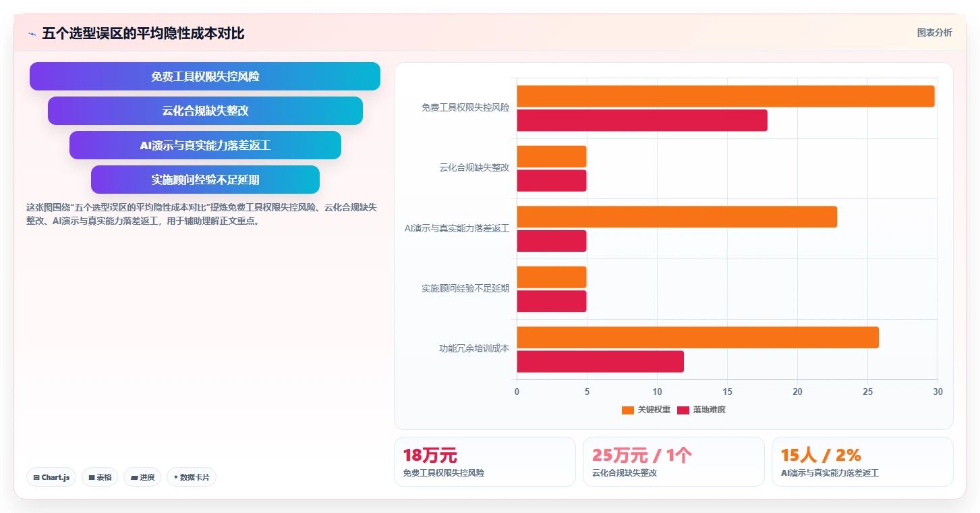The height and width of the screenshot is (513, 980).
Task: Click the orange bar for 云化合规缺失整改
Action: 552,157
